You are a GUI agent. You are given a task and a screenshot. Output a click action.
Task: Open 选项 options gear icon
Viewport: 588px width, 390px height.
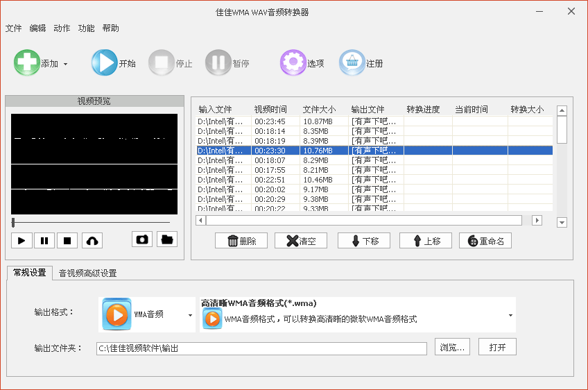293,62
